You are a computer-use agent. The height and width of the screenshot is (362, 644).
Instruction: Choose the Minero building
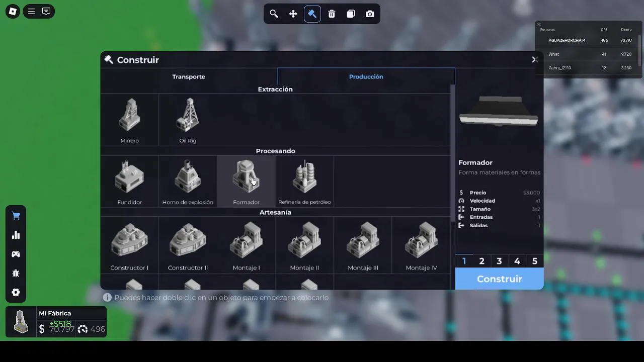pyautogui.click(x=129, y=120)
